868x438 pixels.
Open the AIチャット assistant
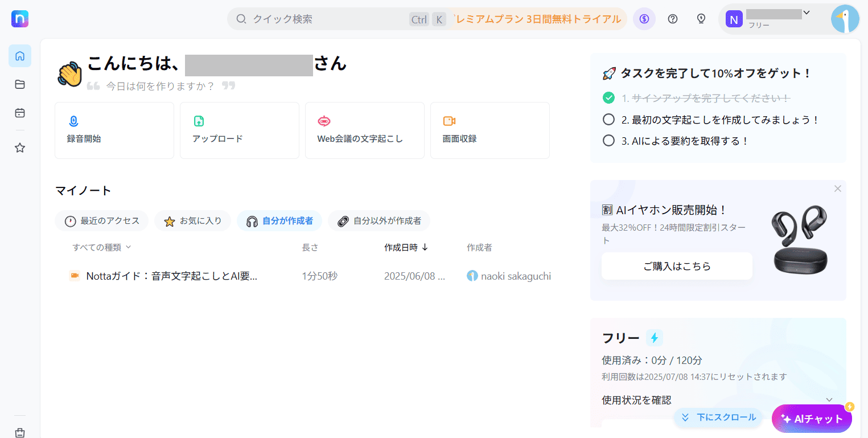tap(811, 418)
